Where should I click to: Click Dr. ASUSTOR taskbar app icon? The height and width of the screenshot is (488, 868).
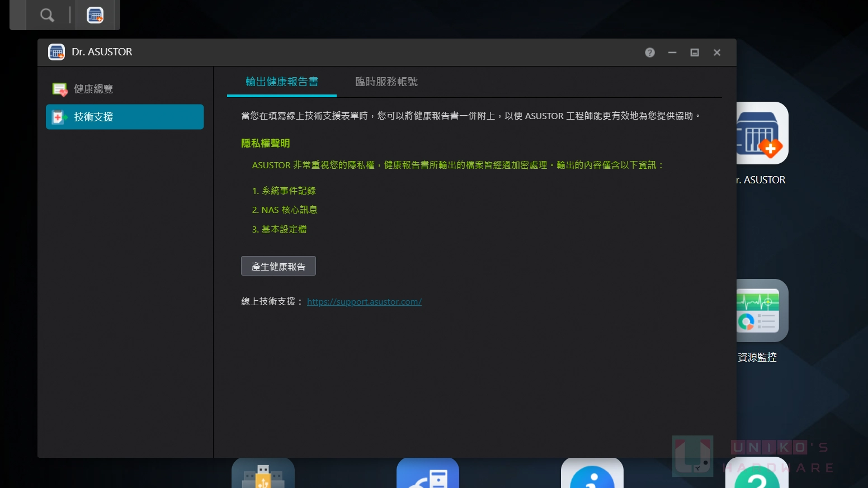point(95,15)
